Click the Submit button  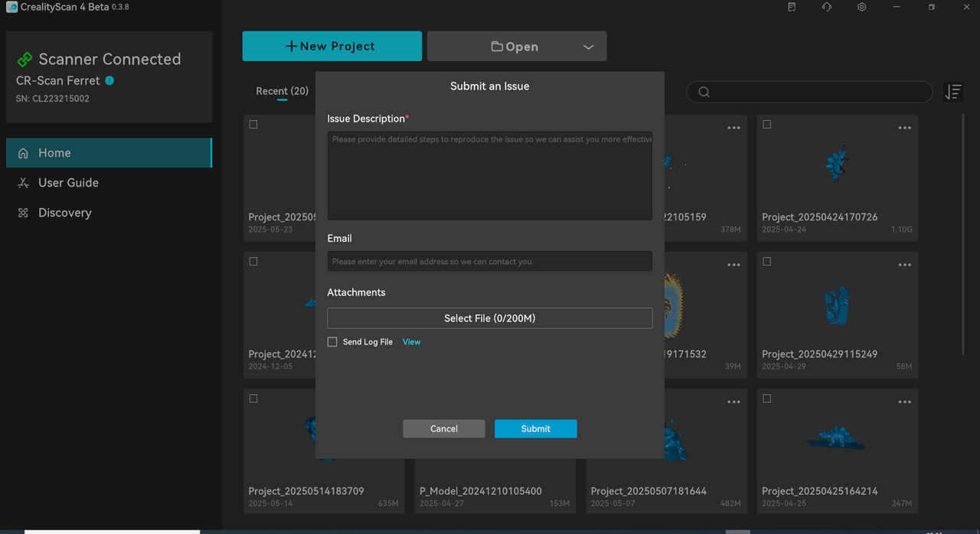pyautogui.click(x=536, y=428)
